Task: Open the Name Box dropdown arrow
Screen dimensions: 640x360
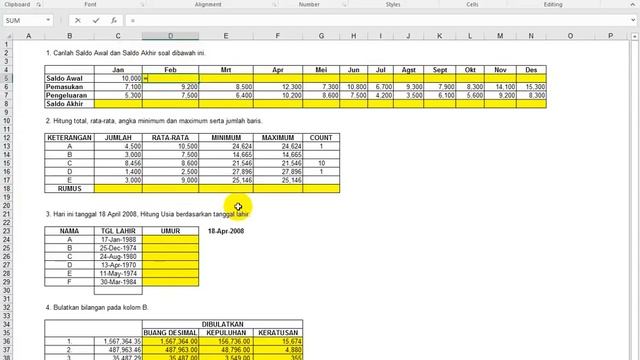Action: coord(48,20)
